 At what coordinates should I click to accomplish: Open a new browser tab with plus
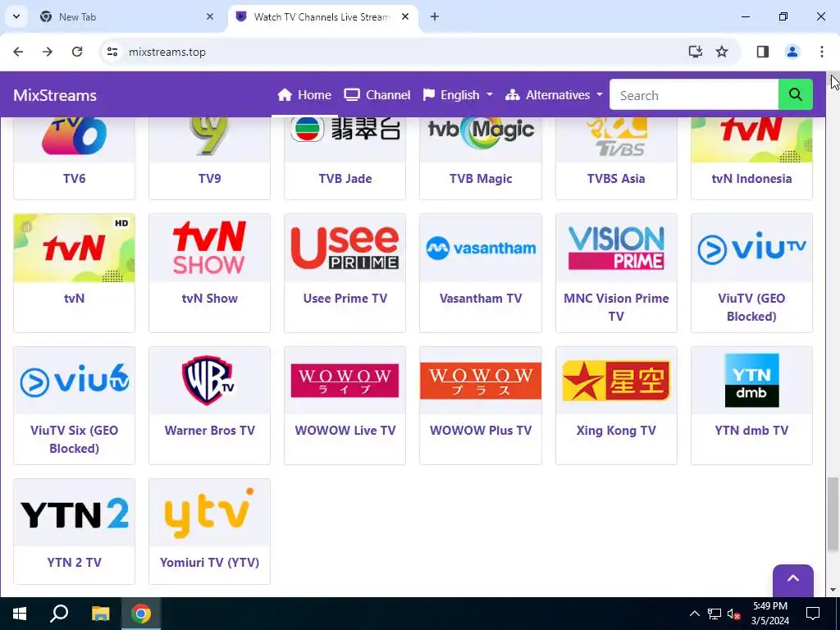click(435, 16)
